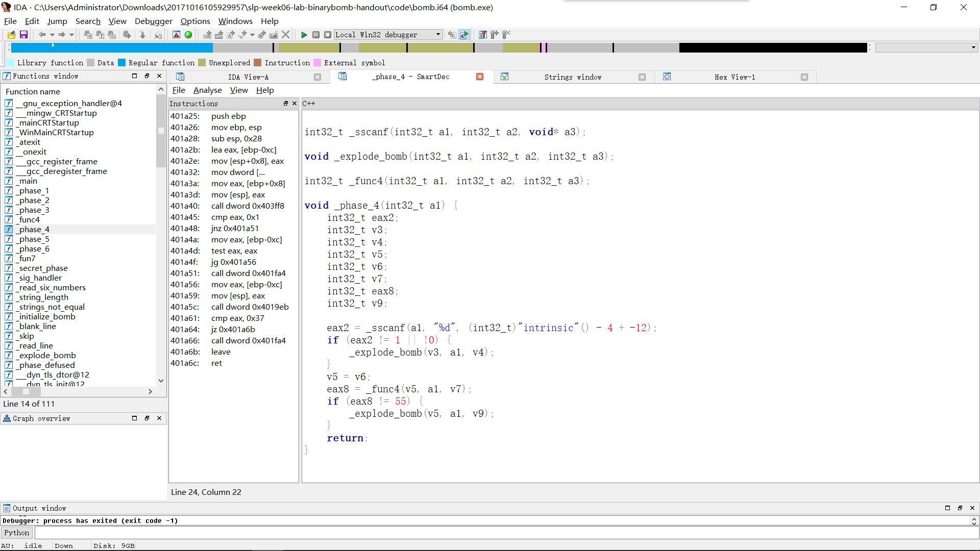This screenshot has height=551, width=980.
Task: Open dropdown at right of navigation band
Action: pyautogui.click(x=973, y=47)
